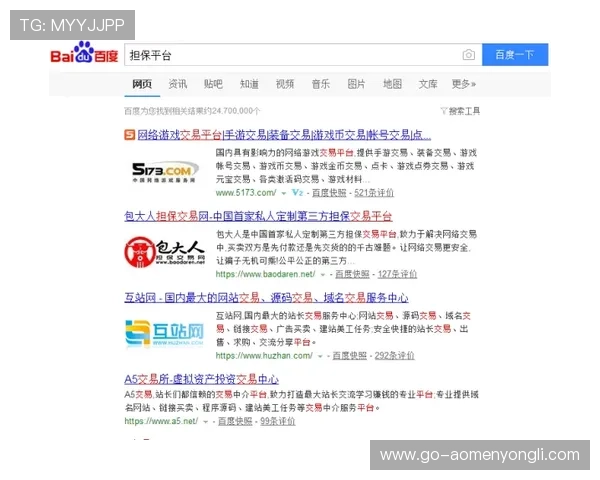Open the 音乐 tab
600x480 pixels.
tap(321, 84)
